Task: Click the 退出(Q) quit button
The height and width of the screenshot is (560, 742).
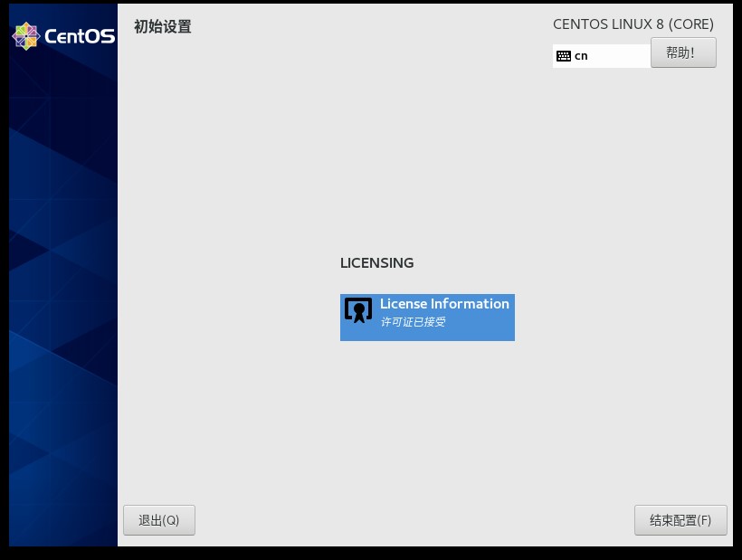Action: click(x=159, y=520)
